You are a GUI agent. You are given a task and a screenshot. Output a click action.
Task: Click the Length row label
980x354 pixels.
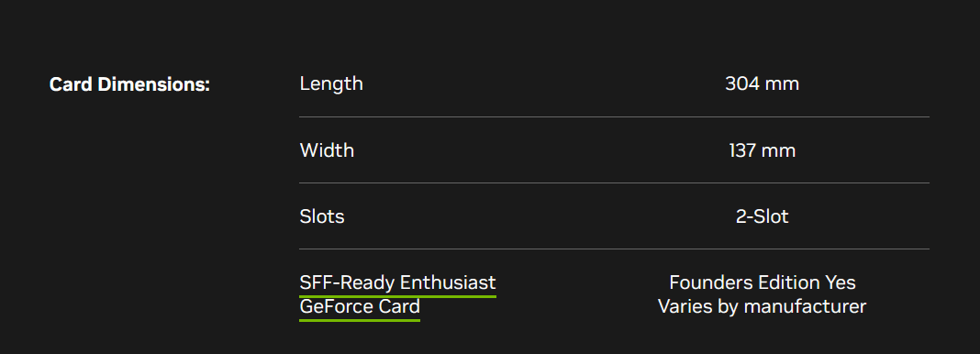331,83
